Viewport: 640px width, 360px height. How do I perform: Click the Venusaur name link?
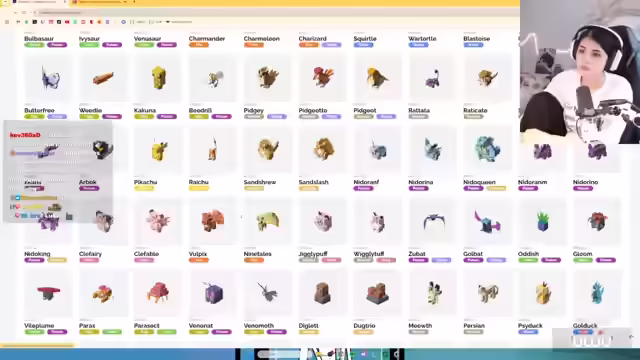pyautogui.click(x=147, y=38)
